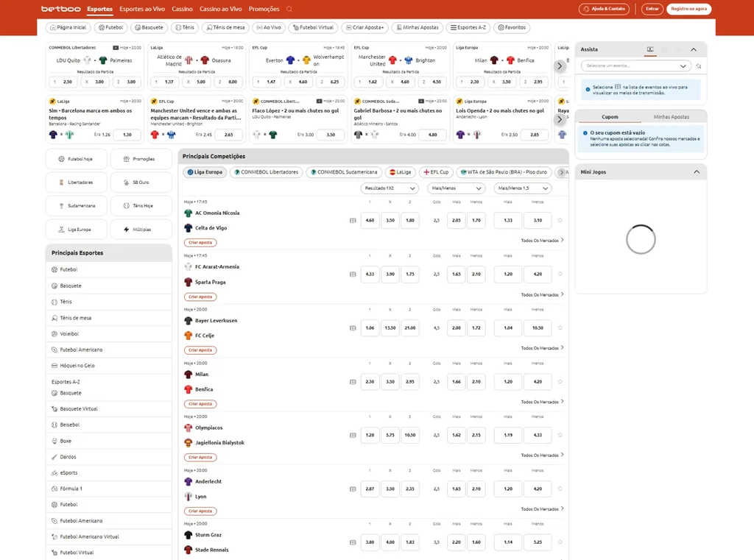Collapse the Mini Jogos panel
Viewport: 754px width, 560px height.
coord(697,172)
